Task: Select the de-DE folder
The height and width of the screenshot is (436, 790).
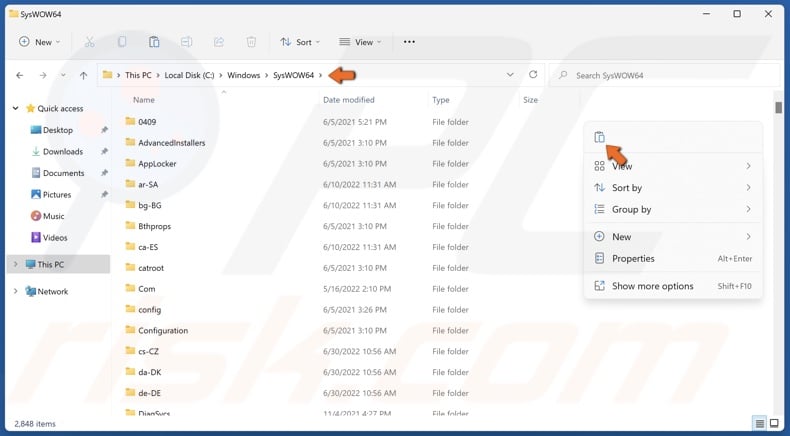Action: (x=149, y=393)
